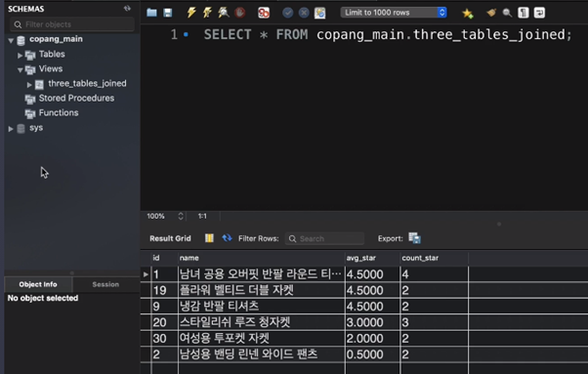This screenshot has height=374, width=588.
Task: Select the row arrow marker for id 1
Action: coord(146,274)
